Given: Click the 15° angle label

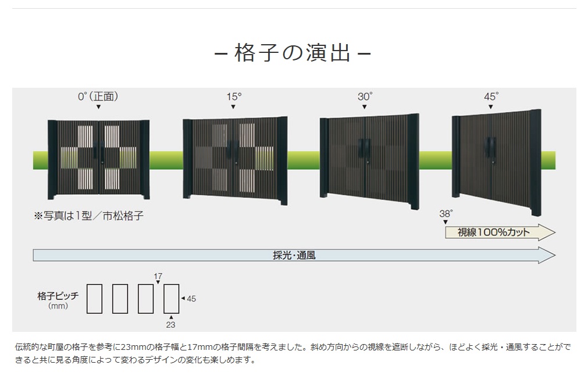Looking at the screenshot, I should [x=234, y=96].
